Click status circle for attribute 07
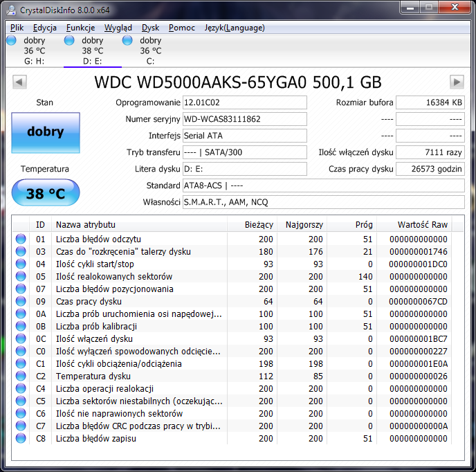The image size is (476, 472). click(21, 289)
